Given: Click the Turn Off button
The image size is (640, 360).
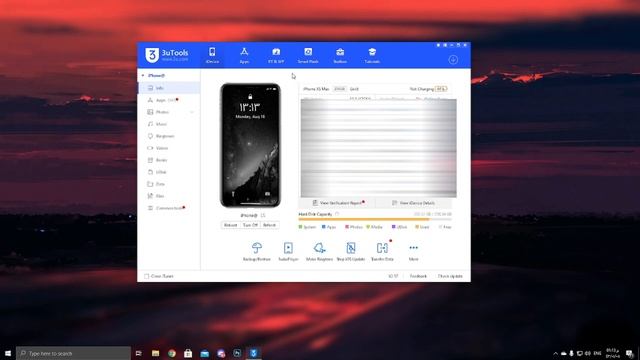Looking at the screenshot, I should 250,225.
